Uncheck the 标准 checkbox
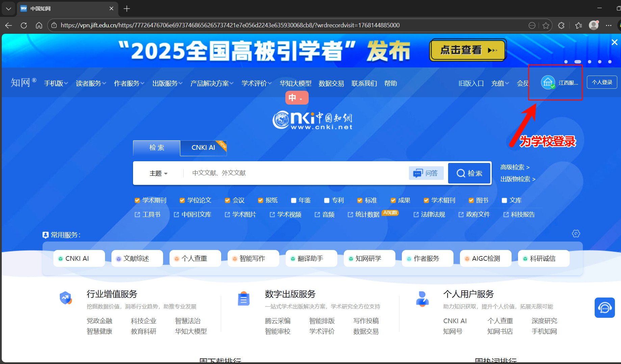621x364 pixels. pos(360,200)
